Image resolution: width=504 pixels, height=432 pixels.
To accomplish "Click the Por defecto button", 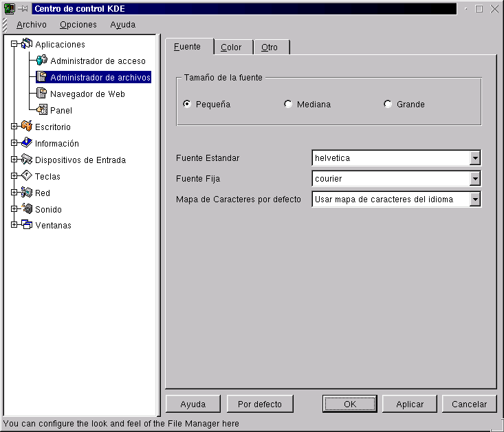I will [259, 404].
